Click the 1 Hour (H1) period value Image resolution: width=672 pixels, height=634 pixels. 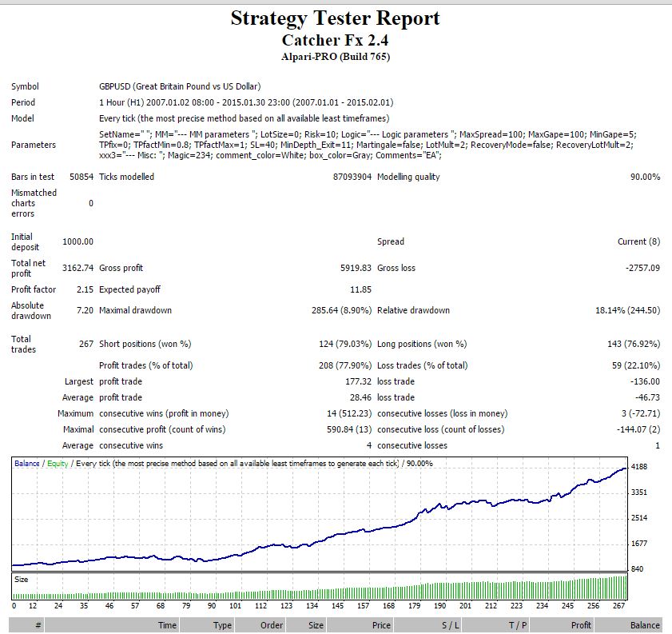tap(246, 102)
